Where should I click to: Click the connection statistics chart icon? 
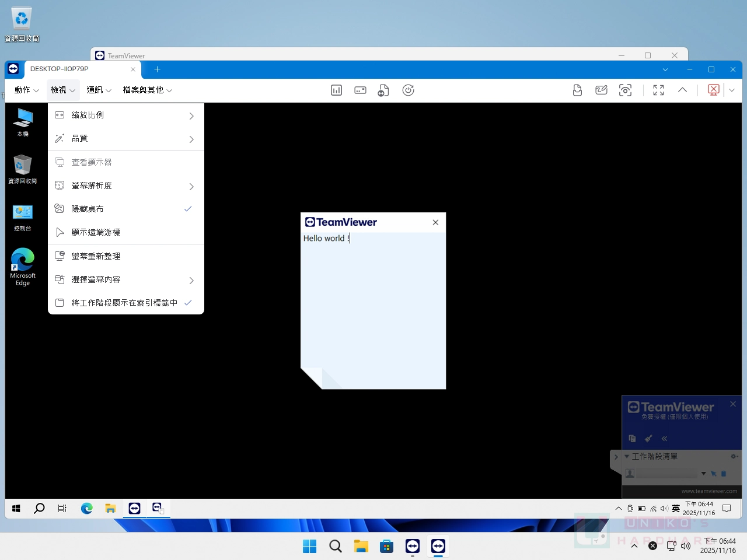[x=336, y=90]
